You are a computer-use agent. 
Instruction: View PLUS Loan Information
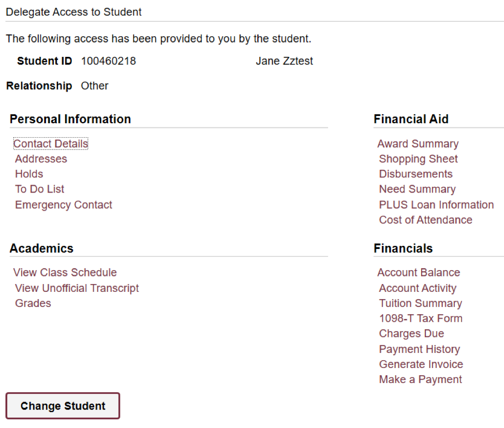436,204
